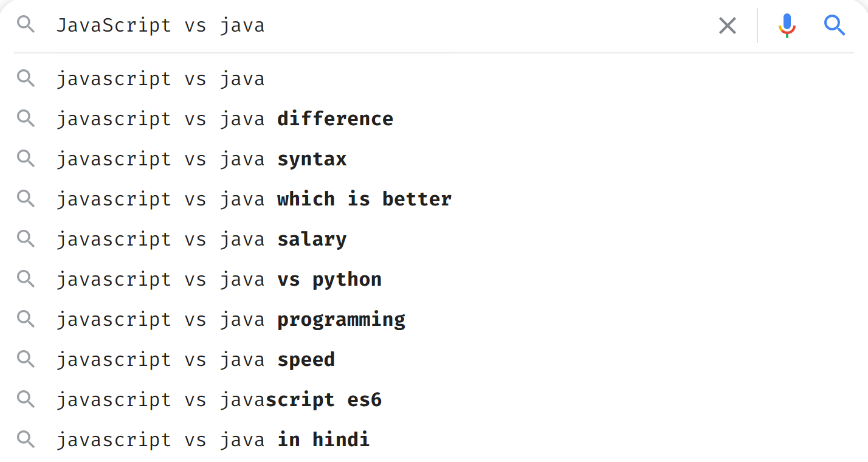The height and width of the screenshot is (462, 868).
Task: Choose 'javascript vs java in hindi'
Action: click(434, 440)
